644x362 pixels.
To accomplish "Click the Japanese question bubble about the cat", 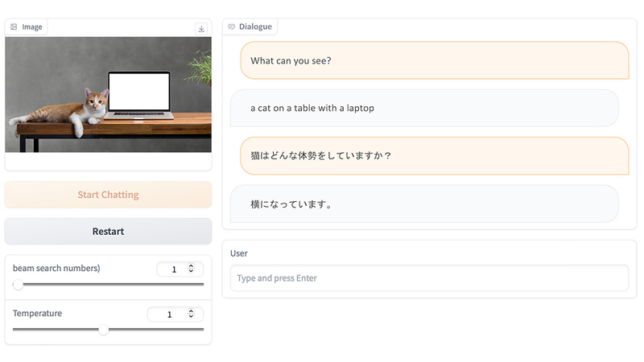I will pyautogui.click(x=434, y=155).
